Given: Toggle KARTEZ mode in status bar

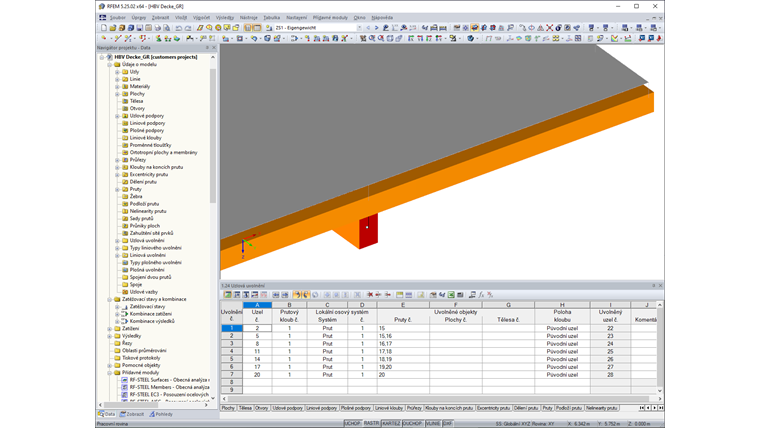Looking at the screenshot, I should point(391,423).
